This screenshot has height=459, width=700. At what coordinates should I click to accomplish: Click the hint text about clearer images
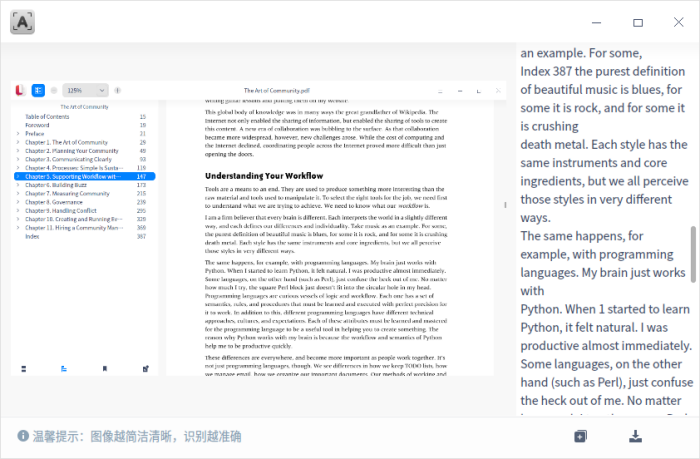click(x=137, y=436)
